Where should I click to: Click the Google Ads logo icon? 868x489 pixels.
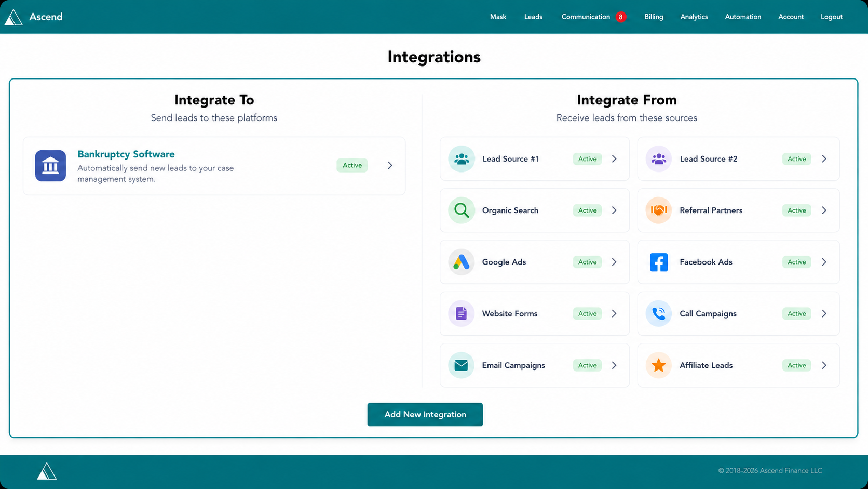click(461, 262)
